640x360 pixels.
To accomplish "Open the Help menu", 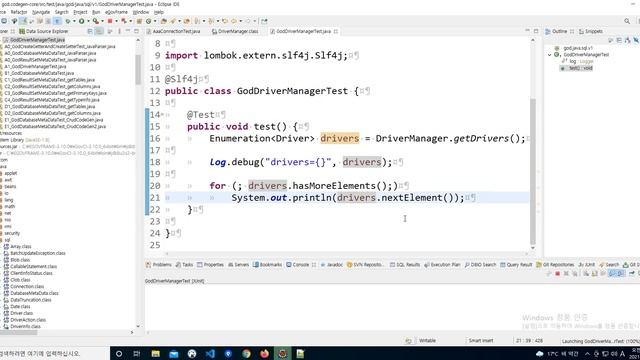I will (159, 12).
